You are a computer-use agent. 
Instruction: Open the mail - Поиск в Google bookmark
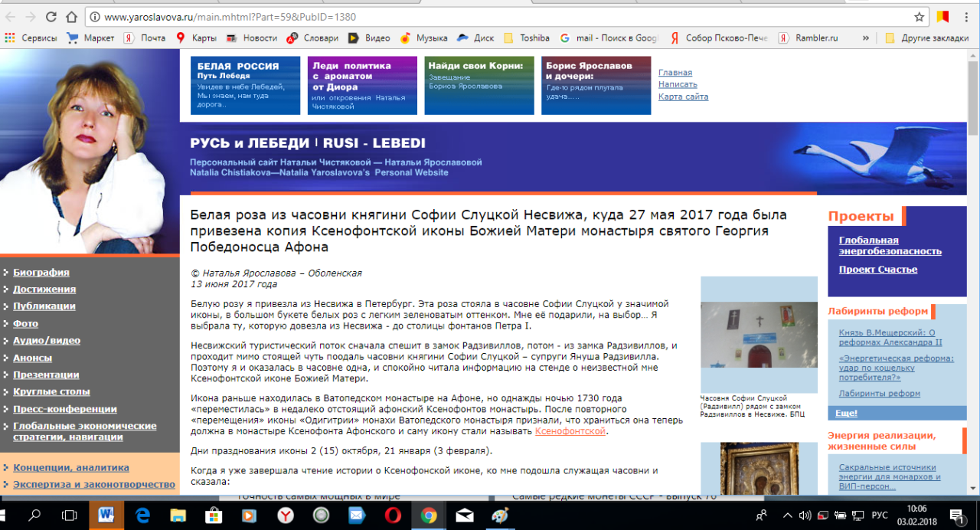pyautogui.click(x=609, y=38)
